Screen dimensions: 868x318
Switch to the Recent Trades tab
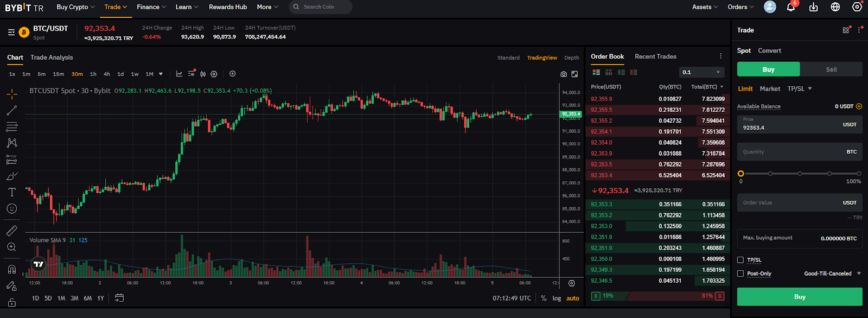655,56
